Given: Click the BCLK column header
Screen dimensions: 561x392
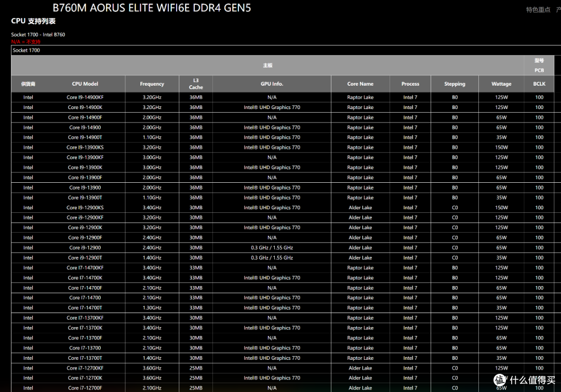Looking at the screenshot, I should pyautogui.click(x=539, y=84).
